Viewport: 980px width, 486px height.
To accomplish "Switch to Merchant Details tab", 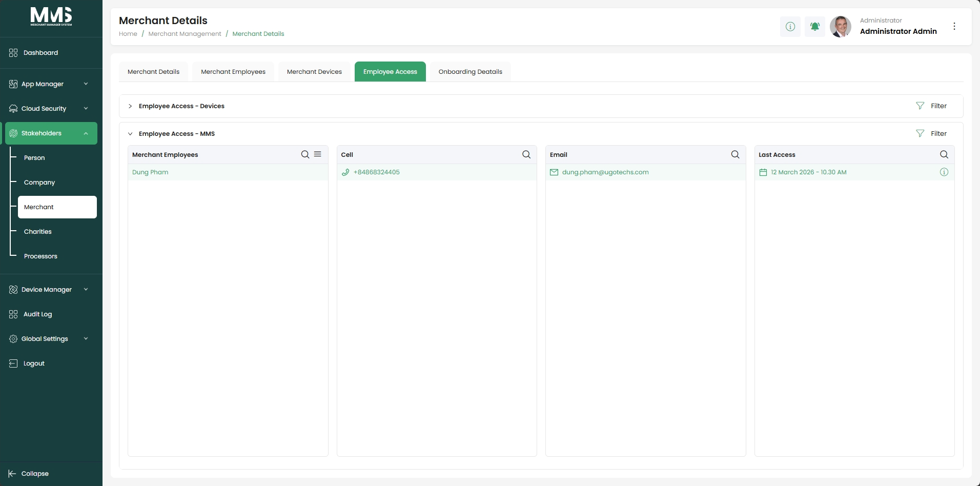I will coord(153,72).
